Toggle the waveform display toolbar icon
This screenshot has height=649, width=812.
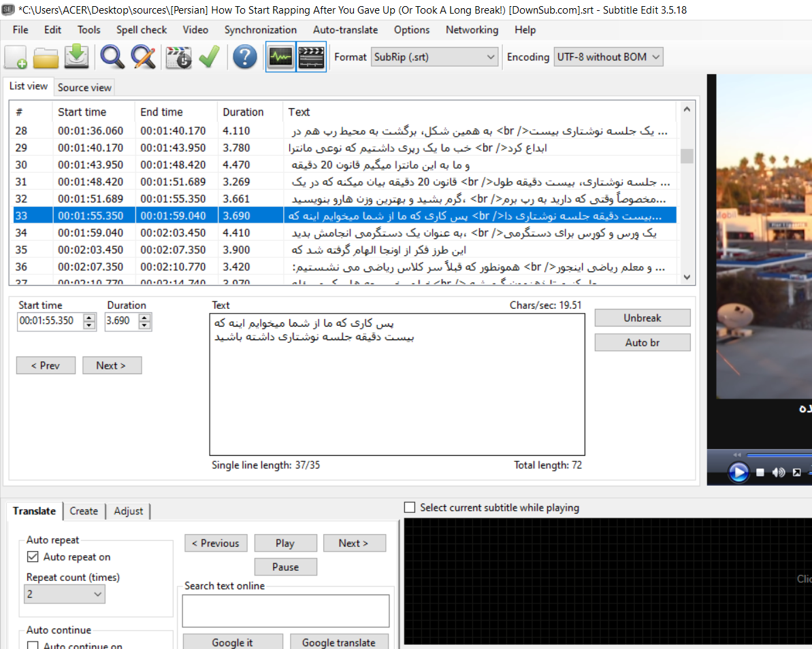[x=280, y=57]
